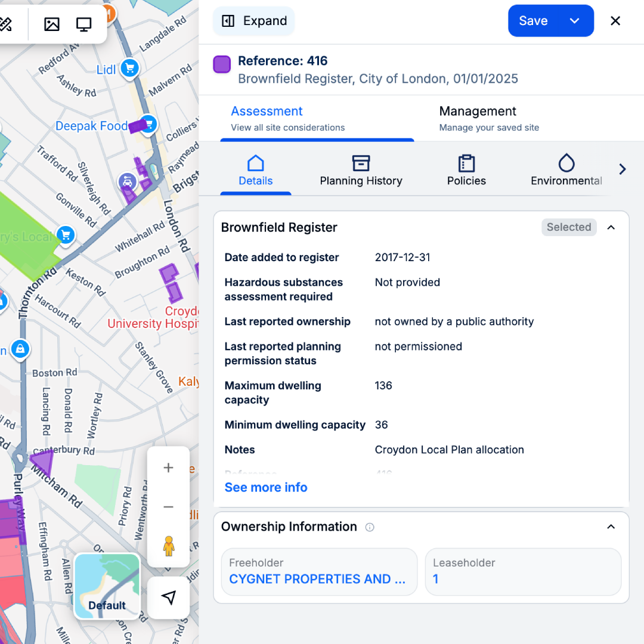Collapse the Ownership Information section

pyautogui.click(x=611, y=527)
